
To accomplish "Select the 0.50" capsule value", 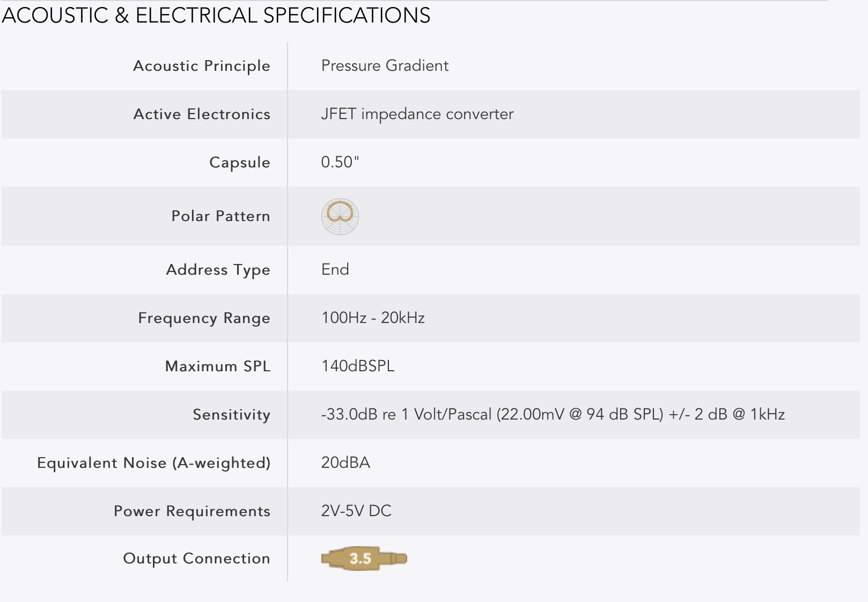I will 340,161.
